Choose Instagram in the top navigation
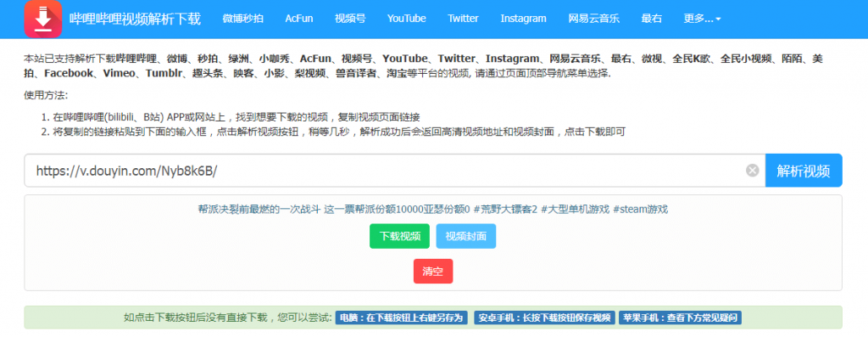 523,19
